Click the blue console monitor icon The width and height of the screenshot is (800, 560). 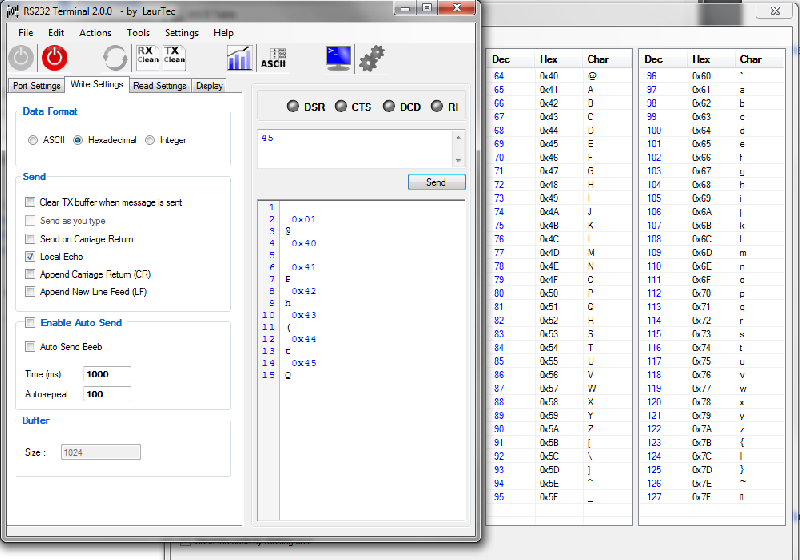click(x=338, y=58)
